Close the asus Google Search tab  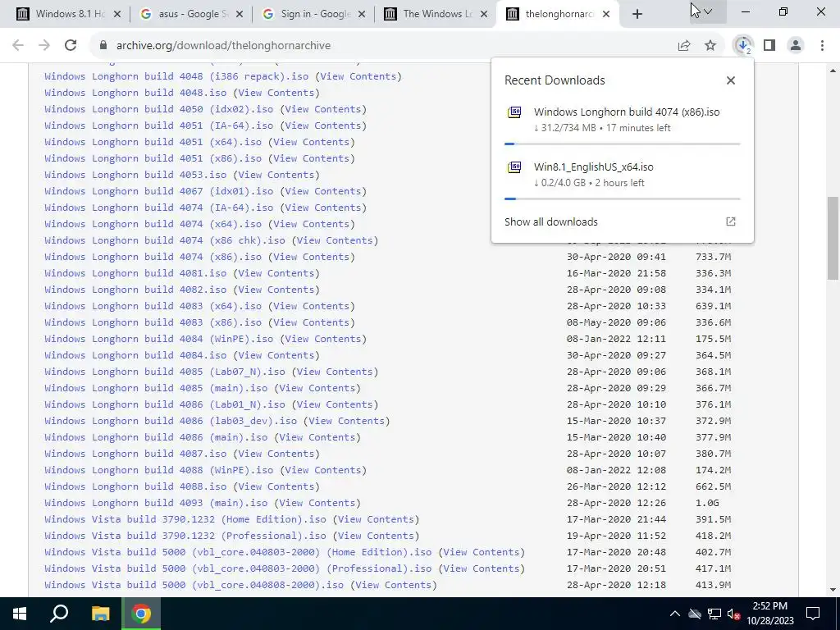coord(240,14)
